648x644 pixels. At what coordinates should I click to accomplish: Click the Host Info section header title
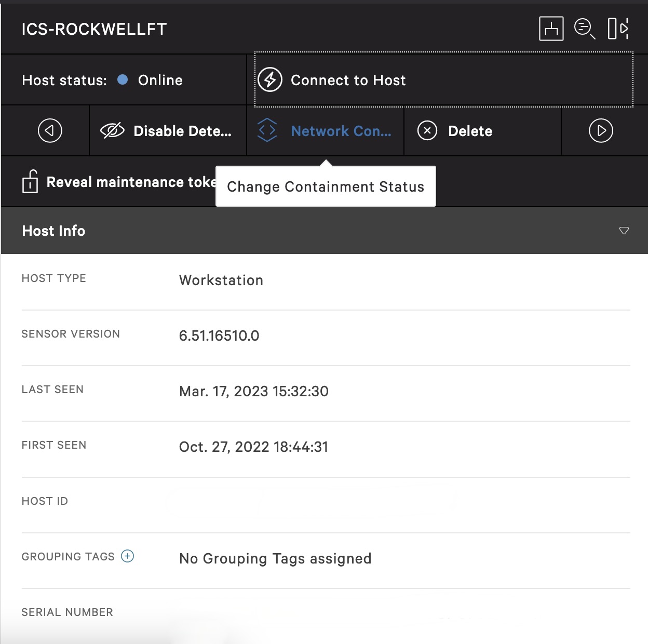point(53,231)
